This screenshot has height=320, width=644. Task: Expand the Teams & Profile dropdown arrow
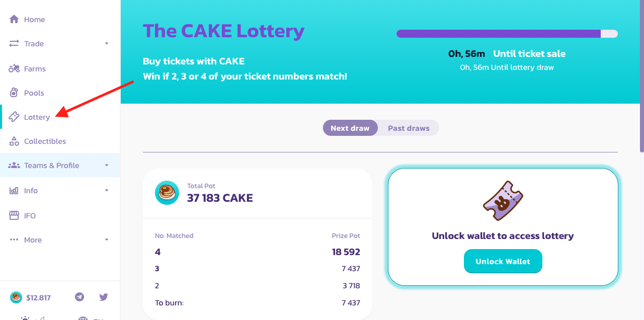coord(107,166)
